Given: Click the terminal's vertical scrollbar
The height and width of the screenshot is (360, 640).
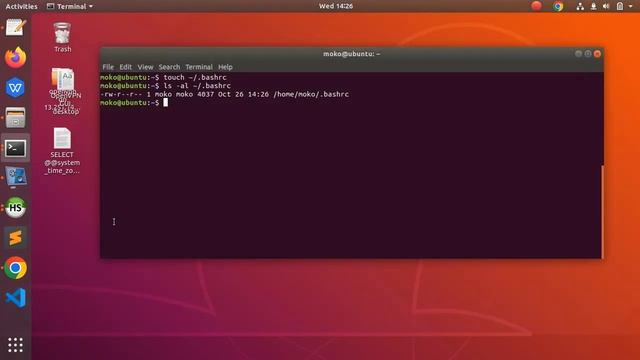Looking at the screenshot, I should (602, 211).
